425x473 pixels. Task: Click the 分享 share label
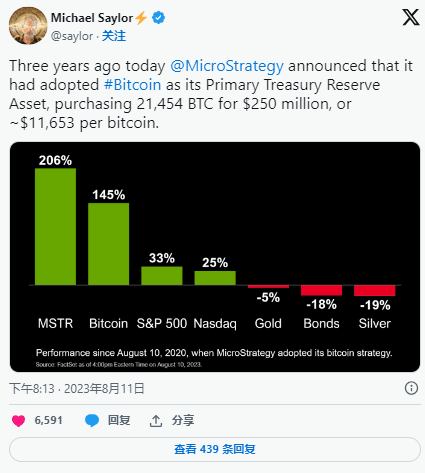[183, 420]
